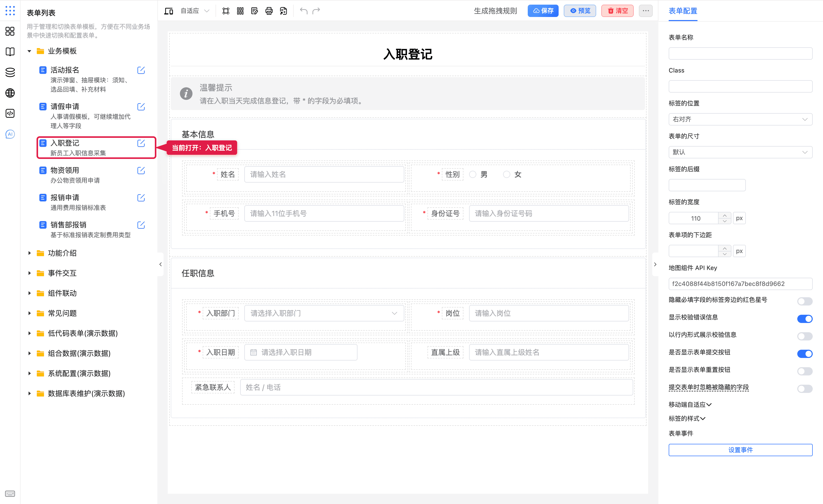
Task: Click the keyboard shortcuts icon
Action: tap(10, 494)
